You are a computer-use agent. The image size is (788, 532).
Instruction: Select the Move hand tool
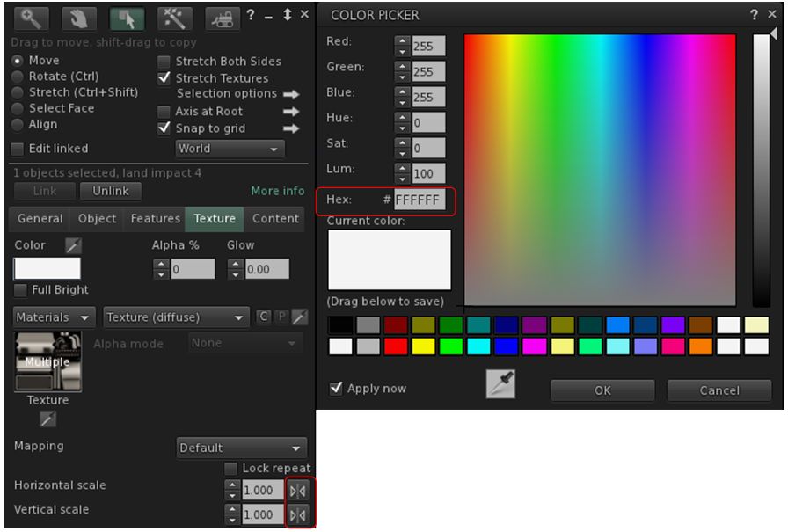(79, 18)
